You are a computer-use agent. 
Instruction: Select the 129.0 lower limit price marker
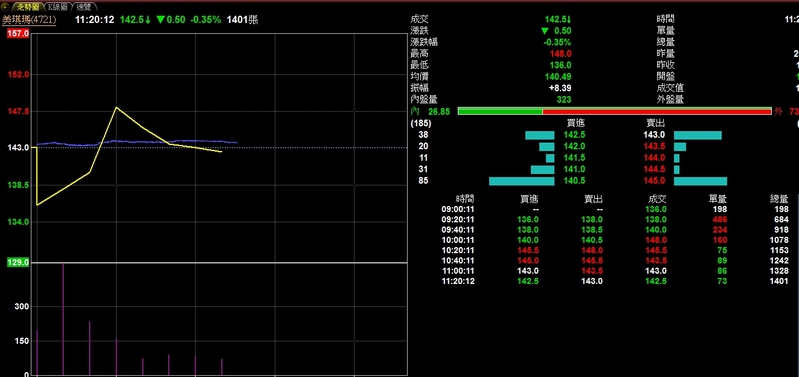click(18, 263)
